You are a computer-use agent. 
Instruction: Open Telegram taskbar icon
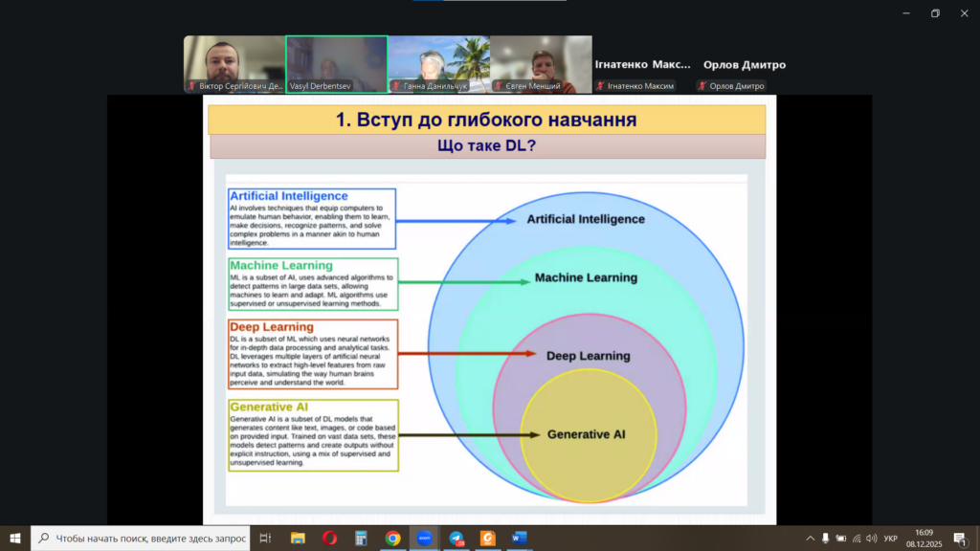tap(457, 538)
